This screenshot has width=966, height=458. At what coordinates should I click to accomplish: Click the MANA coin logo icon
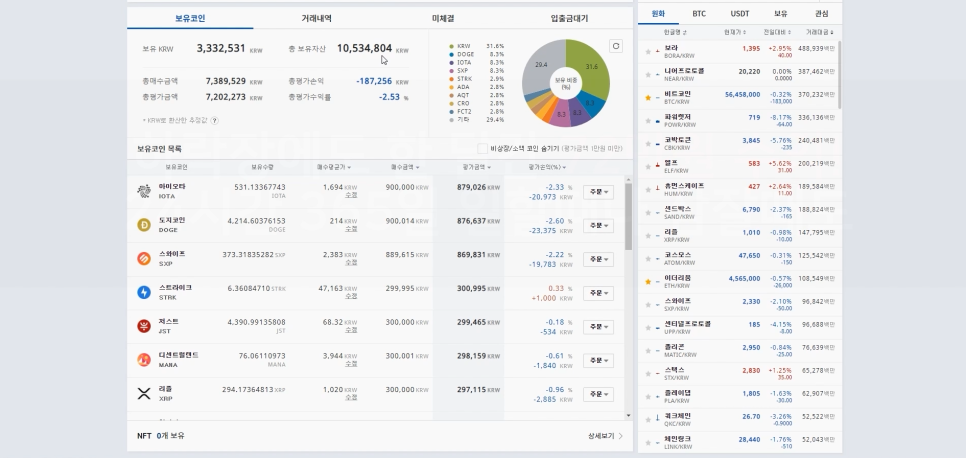point(143,359)
